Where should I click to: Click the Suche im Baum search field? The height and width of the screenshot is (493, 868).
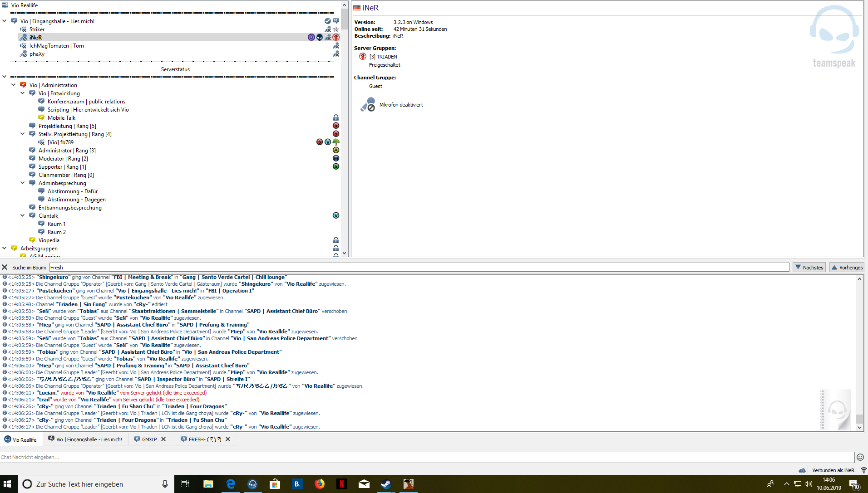[x=419, y=268]
